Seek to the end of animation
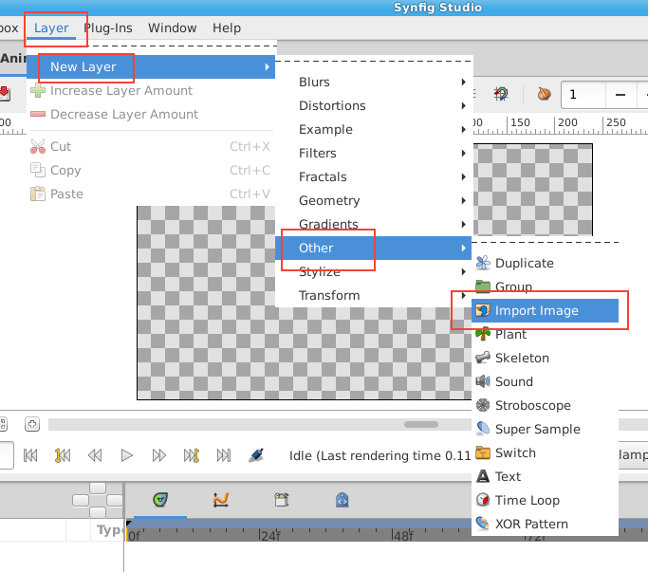This screenshot has width=648, height=572. [x=224, y=455]
